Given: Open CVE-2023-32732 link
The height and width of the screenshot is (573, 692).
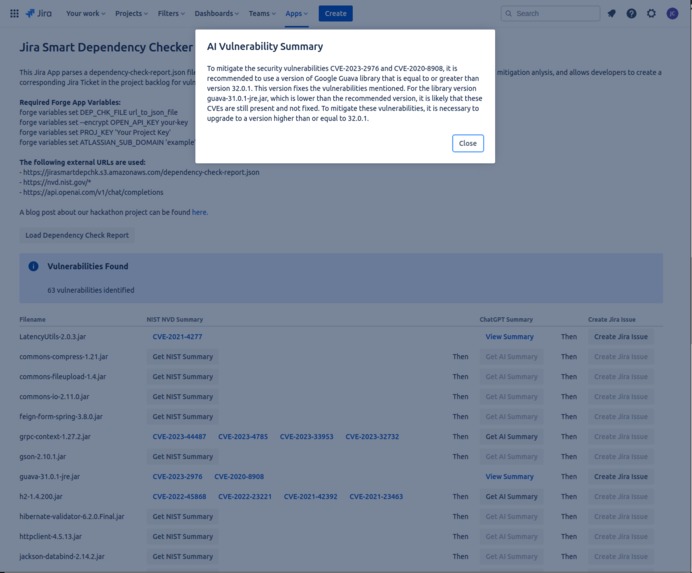Looking at the screenshot, I should click(372, 437).
